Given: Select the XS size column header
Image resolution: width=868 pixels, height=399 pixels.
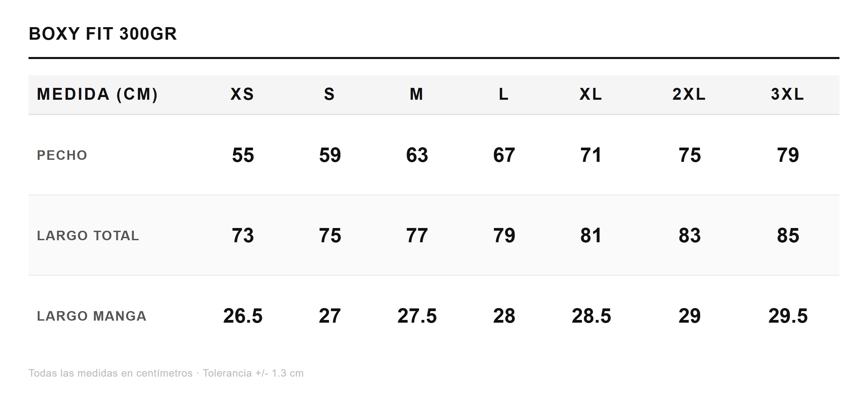Looking at the screenshot, I should coord(242,94).
